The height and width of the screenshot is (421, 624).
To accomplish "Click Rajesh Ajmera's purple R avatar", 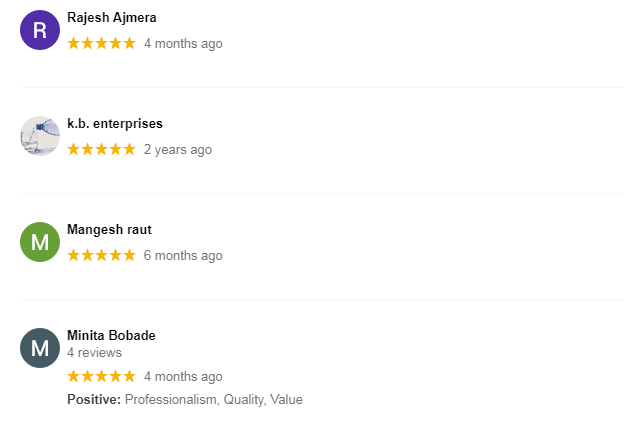I will click(x=40, y=30).
